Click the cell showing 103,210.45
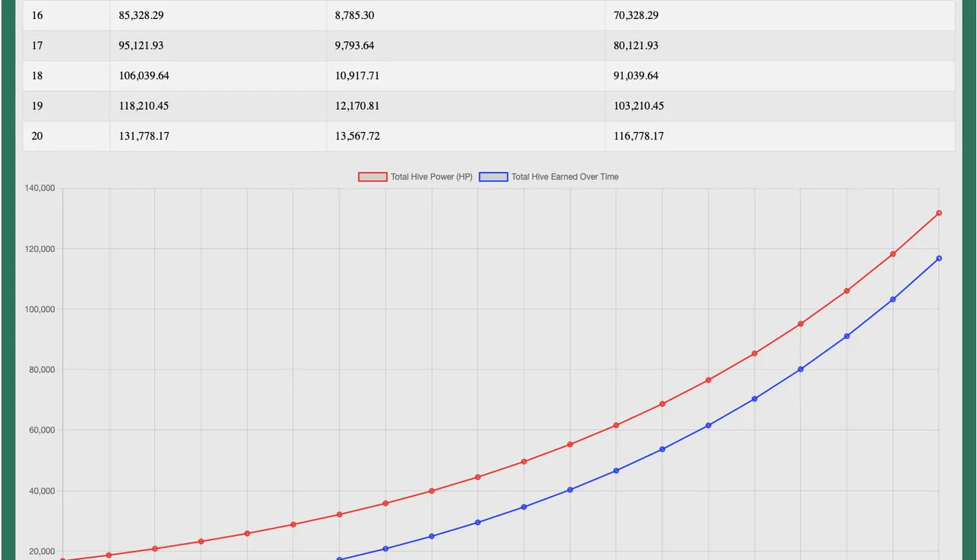977x560 pixels. [x=780, y=106]
